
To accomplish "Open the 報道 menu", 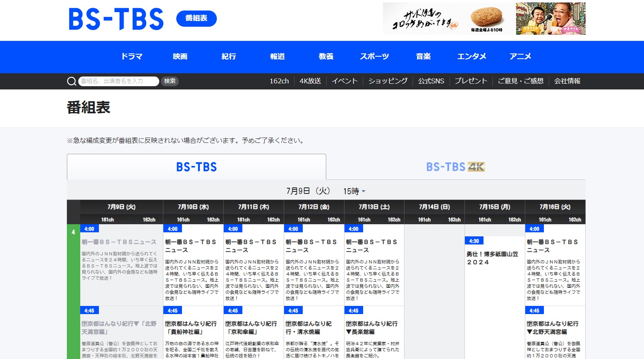I will pyautogui.click(x=277, y=57).
